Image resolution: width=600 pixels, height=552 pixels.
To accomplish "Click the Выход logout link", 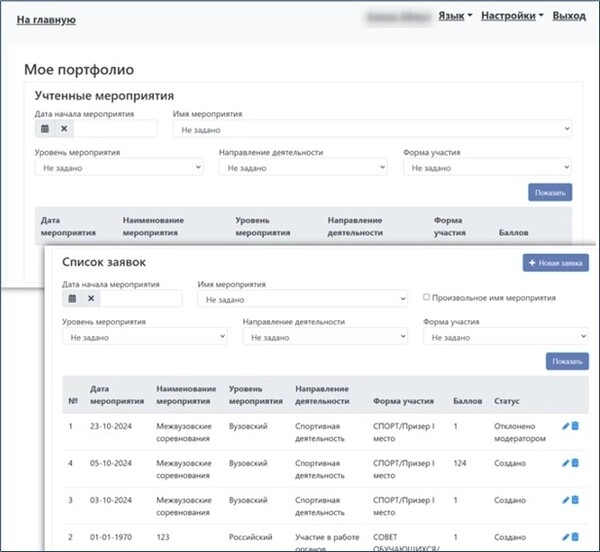I will point(569,16).
